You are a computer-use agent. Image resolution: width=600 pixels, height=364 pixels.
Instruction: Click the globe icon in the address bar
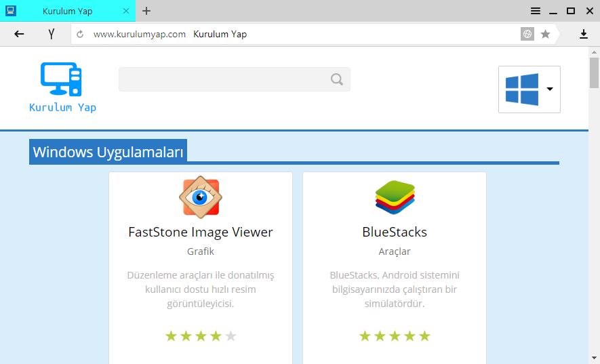coord(527,34)
